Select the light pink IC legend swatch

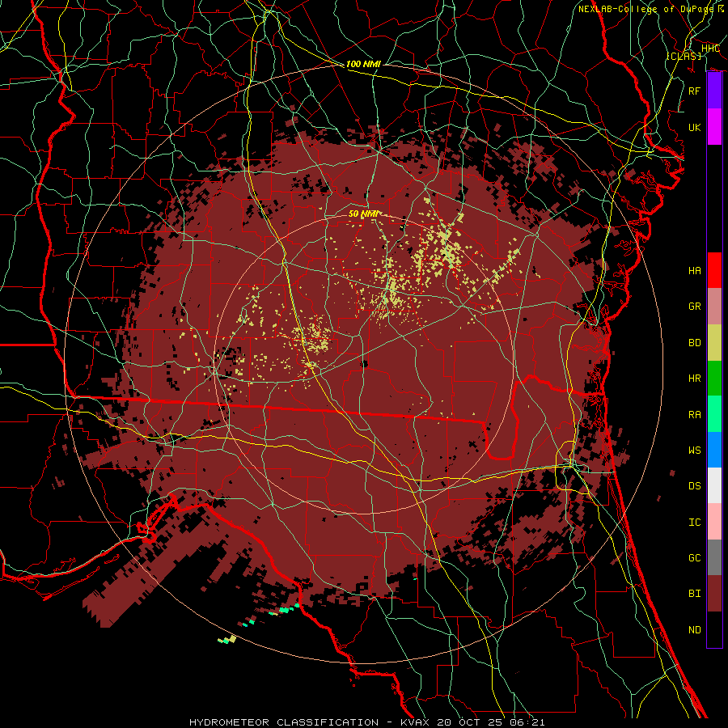(714, 522)
